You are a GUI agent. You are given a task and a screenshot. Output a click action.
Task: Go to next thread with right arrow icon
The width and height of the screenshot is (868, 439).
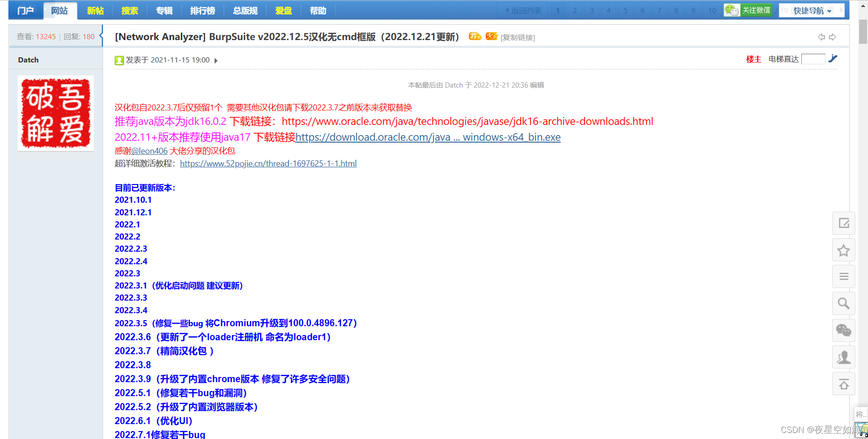[833, 37]
